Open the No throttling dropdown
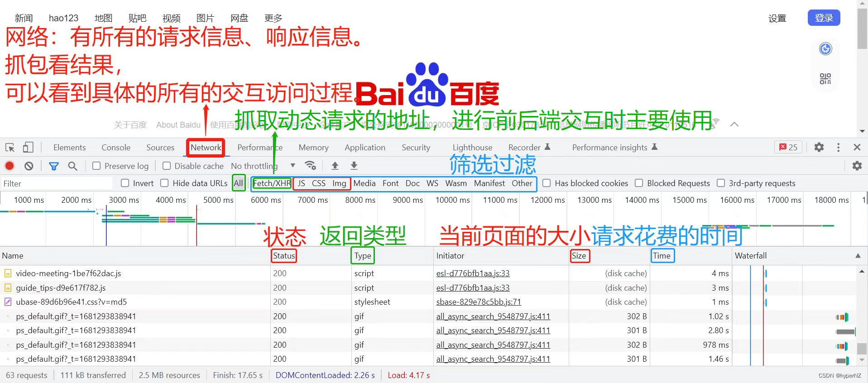This screenshot has width=868, height=383. coord(263,166)
